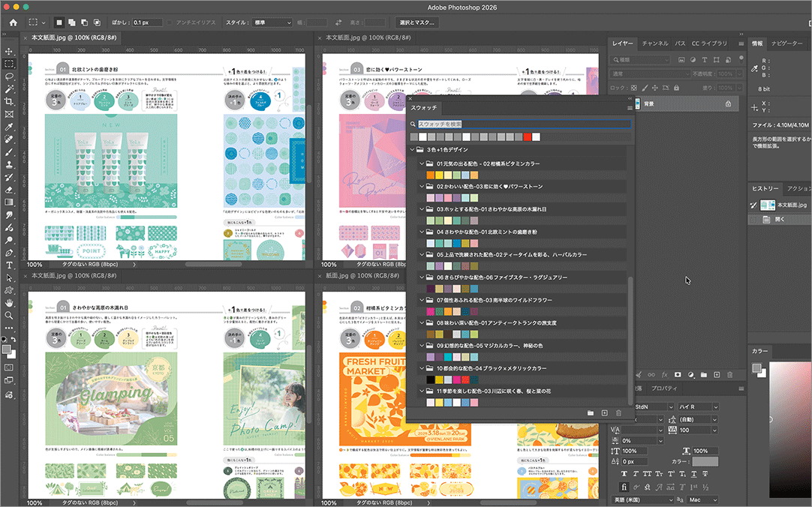The width and height of the screenshot is (812, 507).
Task: Click the ぼかし feather value field
Action: pos(147,22)
